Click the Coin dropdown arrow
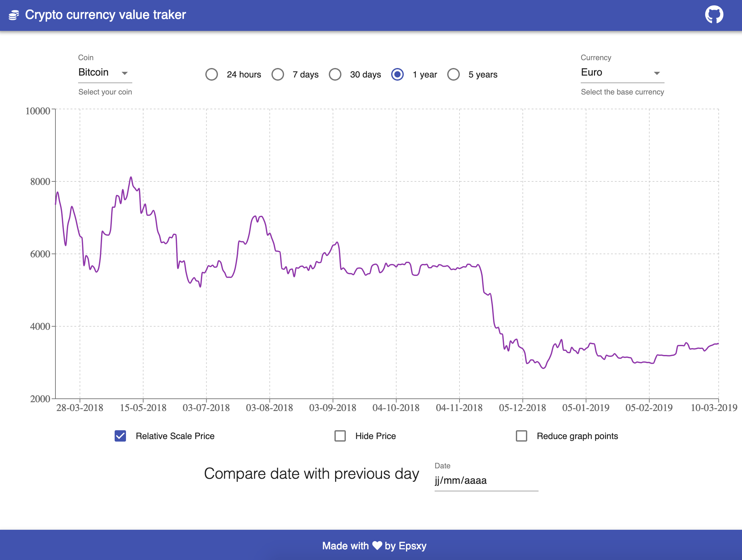742x560 pixels. pyautogui.click(x=125, y=73)
